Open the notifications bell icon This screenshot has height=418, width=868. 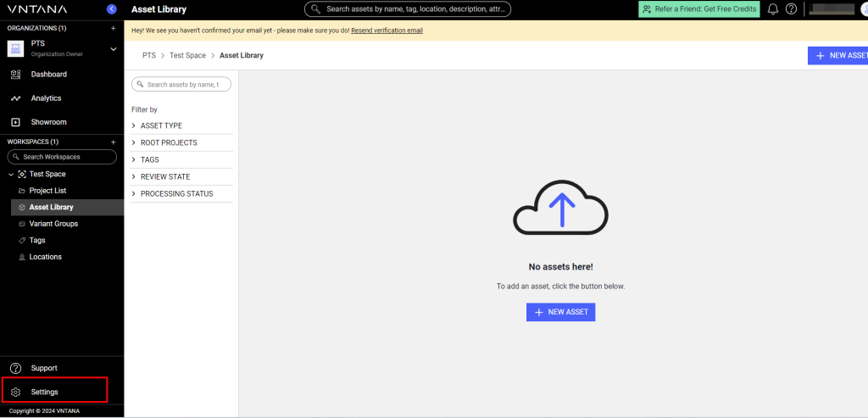point(773,9)
